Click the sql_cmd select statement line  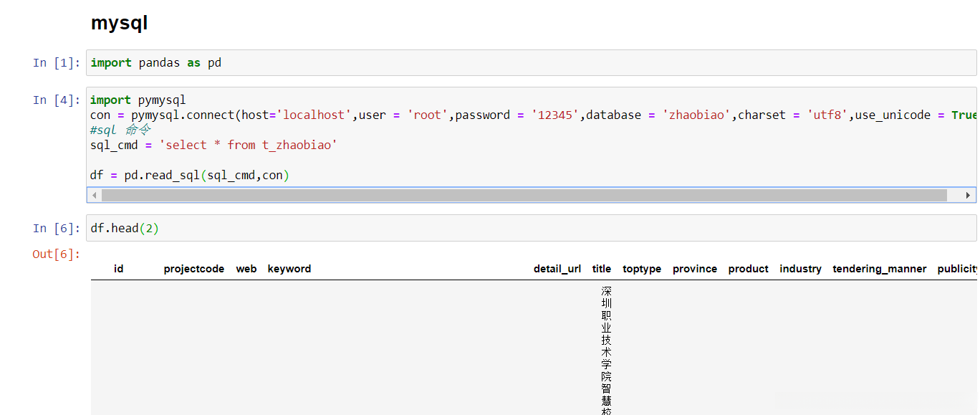(213, 146)
